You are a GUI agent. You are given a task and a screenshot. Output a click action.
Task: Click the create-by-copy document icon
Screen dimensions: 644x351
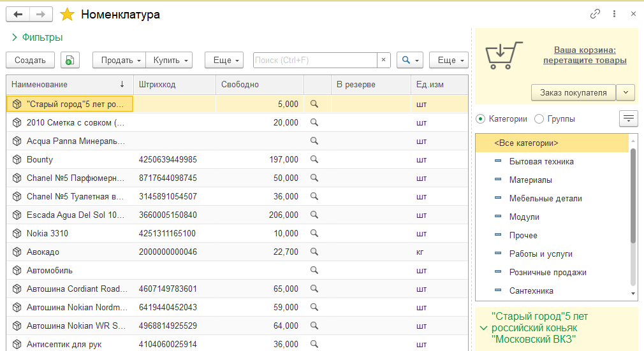click(70, 60)
